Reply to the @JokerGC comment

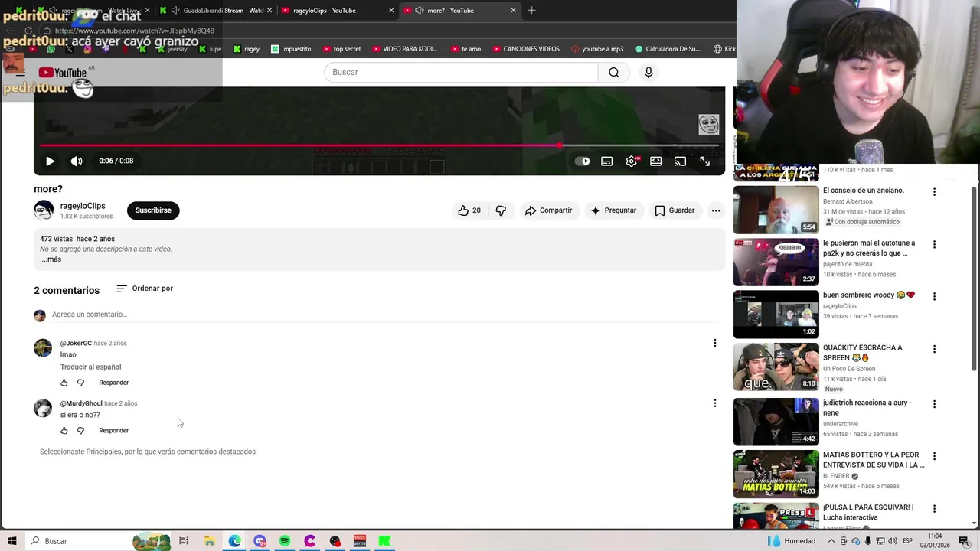click(113, 383)
